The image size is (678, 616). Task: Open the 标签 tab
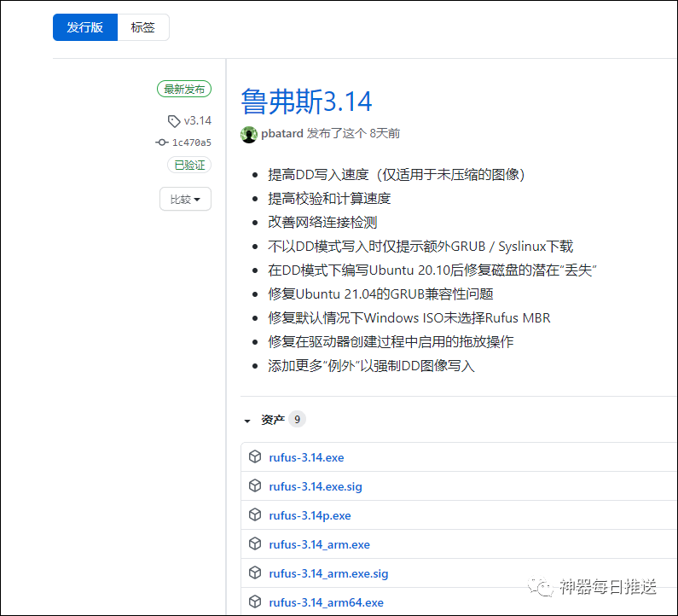coord(143,27)
